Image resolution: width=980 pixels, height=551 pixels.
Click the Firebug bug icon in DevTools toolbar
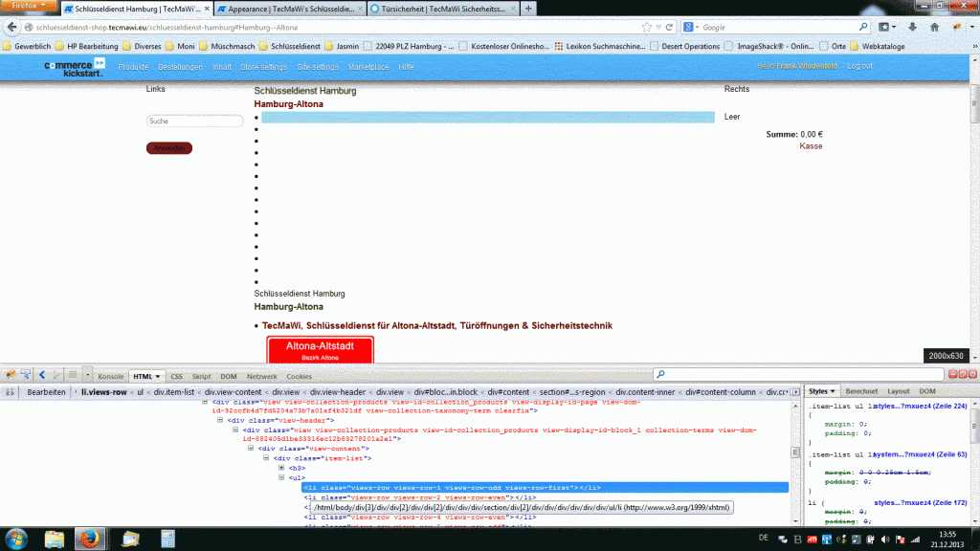coord(10,376)
